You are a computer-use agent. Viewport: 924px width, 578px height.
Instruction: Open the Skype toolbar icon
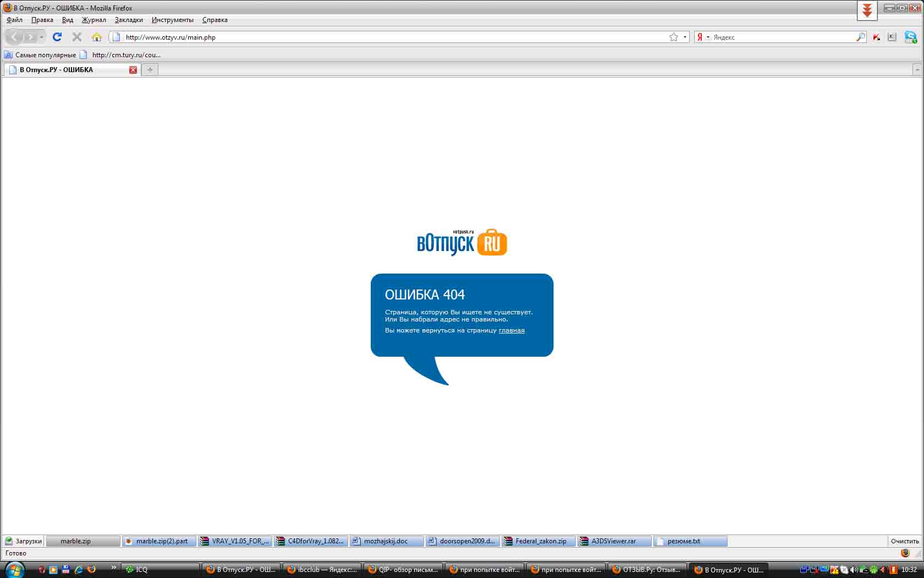(x=911, y=37)
